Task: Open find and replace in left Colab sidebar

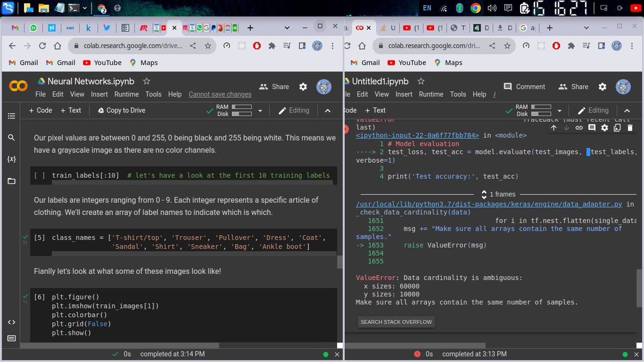Action: tap(11, 137)
